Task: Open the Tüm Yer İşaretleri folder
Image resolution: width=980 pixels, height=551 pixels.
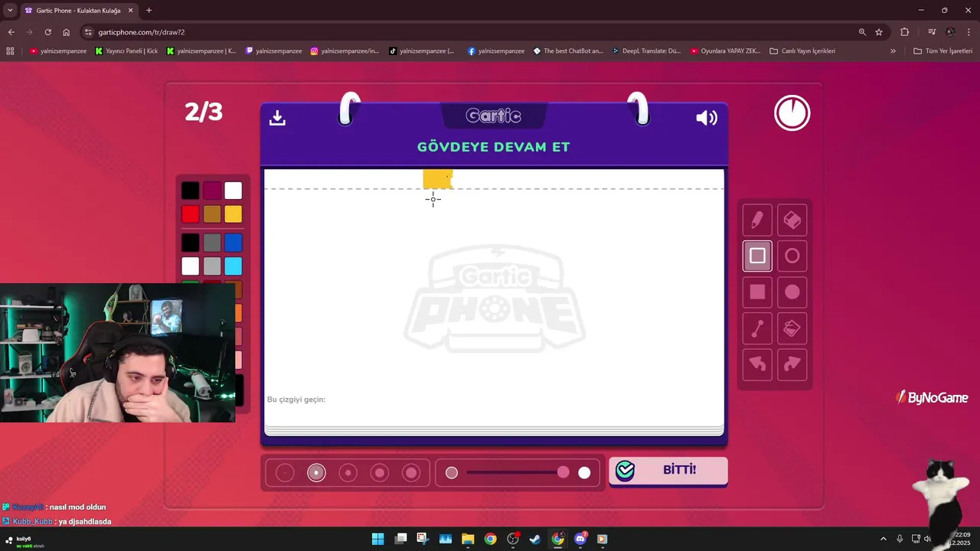Action: point(943,51)
